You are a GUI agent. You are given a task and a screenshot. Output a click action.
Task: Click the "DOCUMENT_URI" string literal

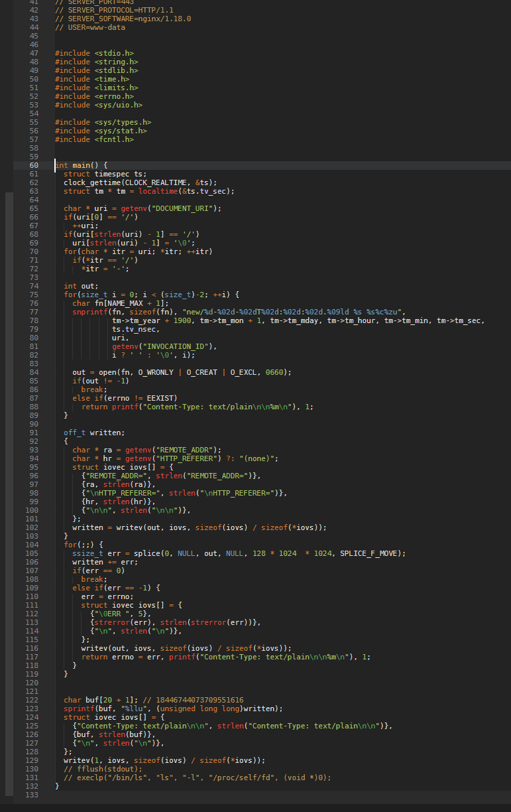pyautogui.click(x=182, y=208)
